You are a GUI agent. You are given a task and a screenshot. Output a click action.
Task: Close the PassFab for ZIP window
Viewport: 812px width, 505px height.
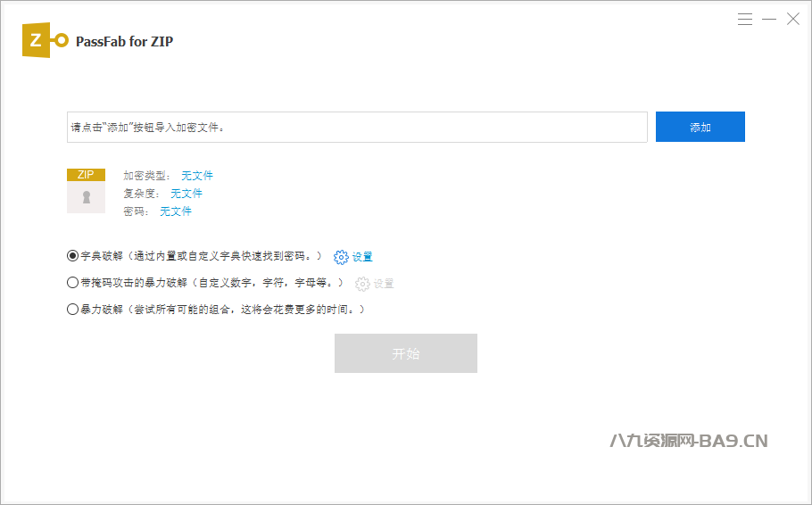click(793, 19)
